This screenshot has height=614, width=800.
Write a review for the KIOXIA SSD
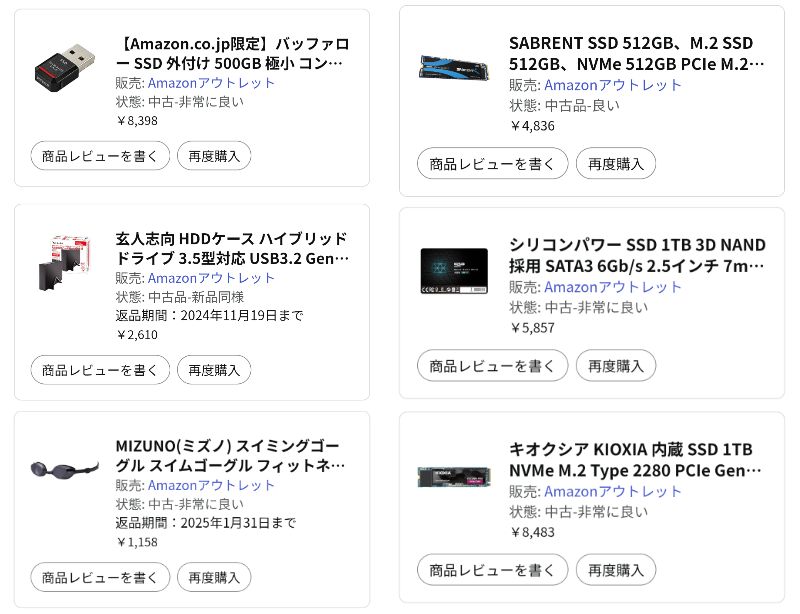492,570
